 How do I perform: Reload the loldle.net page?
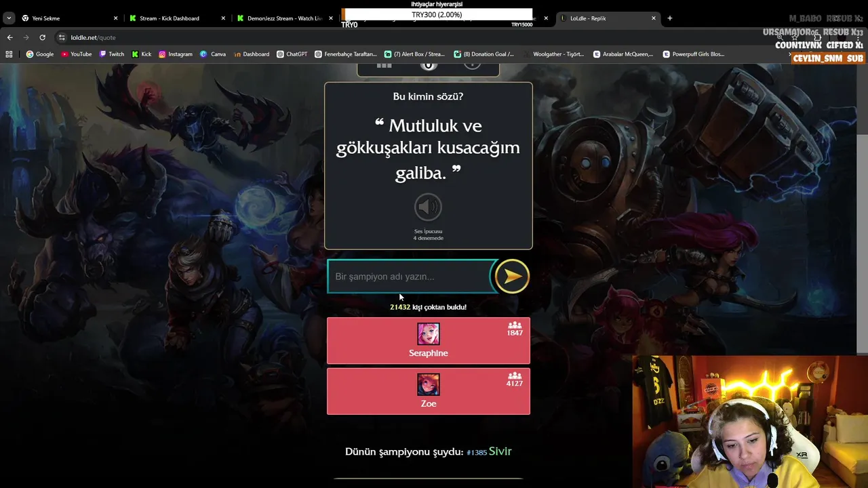pyautogui.click(x=42, y=37)
